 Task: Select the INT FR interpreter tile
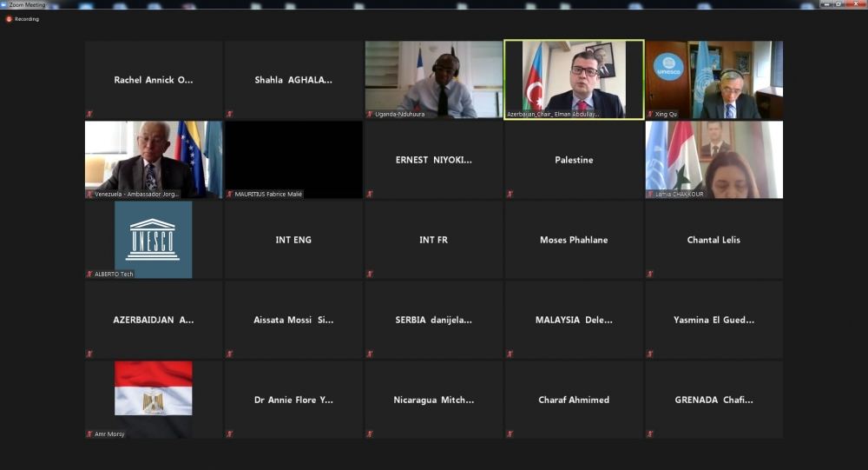click(x=433, y=240)
